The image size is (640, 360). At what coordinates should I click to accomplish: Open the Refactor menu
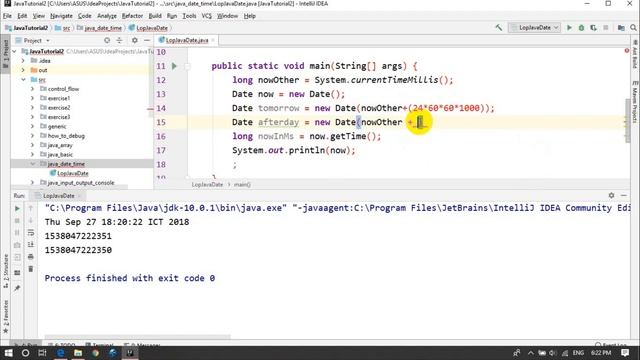[x=132, y=16]
